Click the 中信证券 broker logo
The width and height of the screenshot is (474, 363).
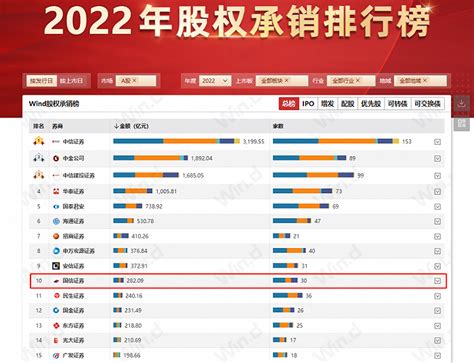pos(56,142)
